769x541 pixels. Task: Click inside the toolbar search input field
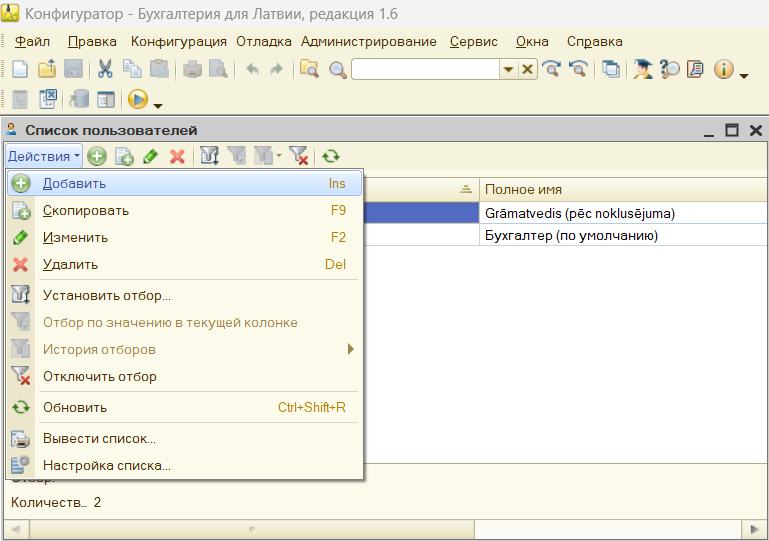pyautogui.click(x=424, y=69)
